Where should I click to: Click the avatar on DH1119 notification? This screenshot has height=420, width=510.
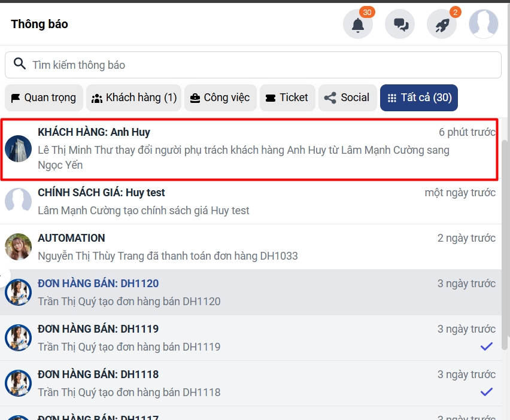[18, 337]
